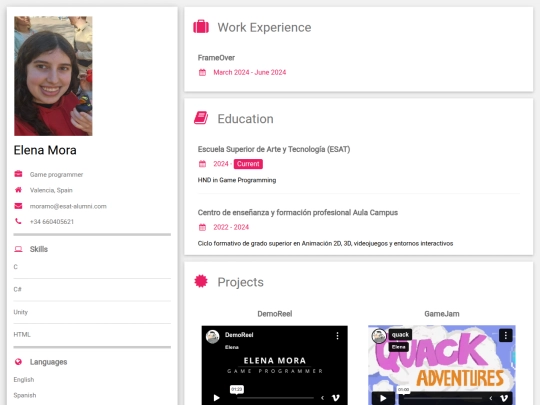
Task: Click the uploader avatar on the GameJam video
Action: 379,336
